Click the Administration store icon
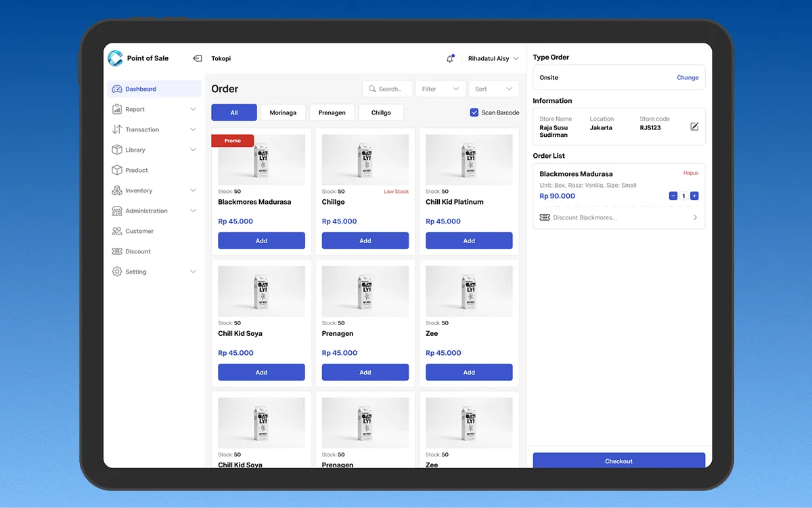812x508 pixels. tap(117, 211)
